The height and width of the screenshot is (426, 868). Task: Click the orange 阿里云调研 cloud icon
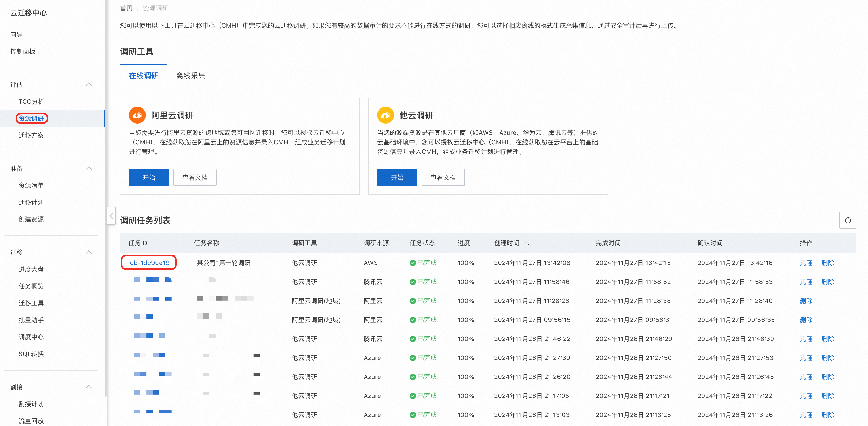click(x=137, y=115)
